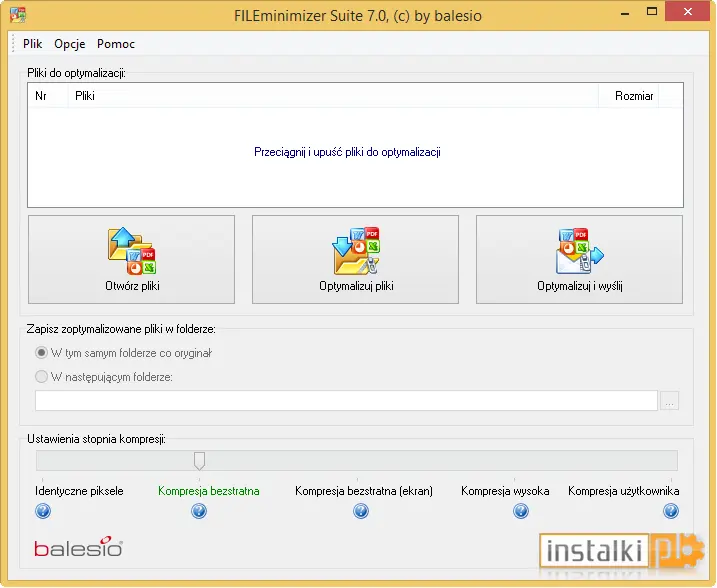Open the Pomoc menu

tap(116, 44)
